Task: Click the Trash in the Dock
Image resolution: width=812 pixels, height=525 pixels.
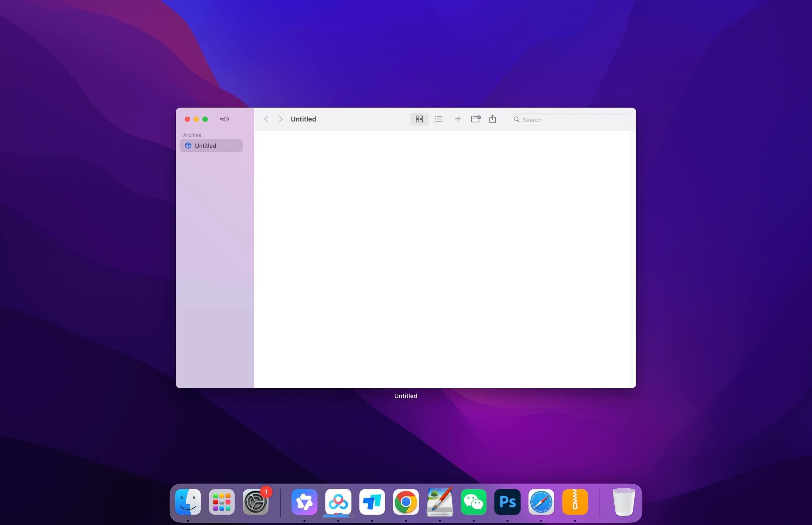Action: coord(623,502)
